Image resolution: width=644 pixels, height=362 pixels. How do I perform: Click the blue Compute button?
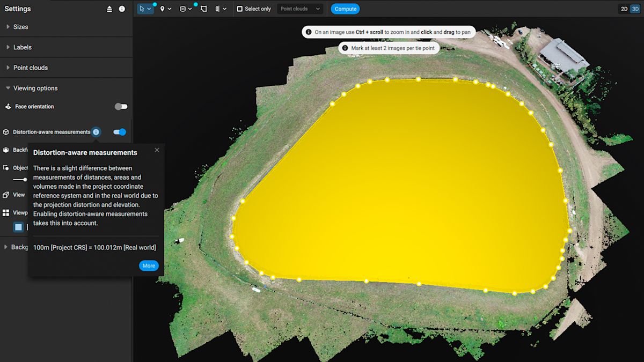point(345,9)
